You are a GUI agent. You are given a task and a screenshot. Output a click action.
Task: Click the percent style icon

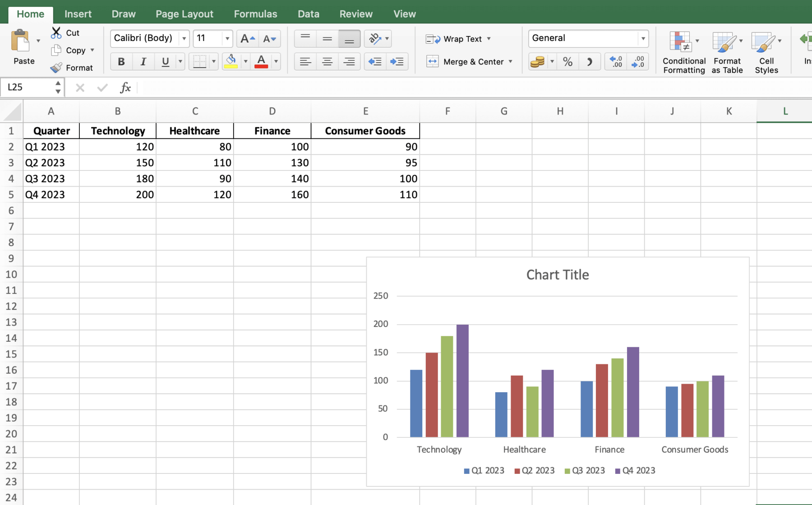(x=567, y=62)
